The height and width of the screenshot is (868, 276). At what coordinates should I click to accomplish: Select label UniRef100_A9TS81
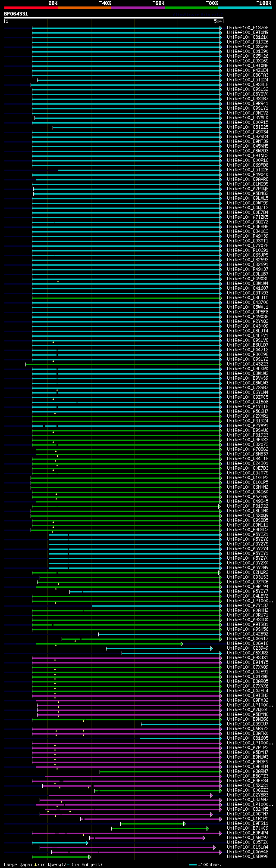click(x=248, y=625)
